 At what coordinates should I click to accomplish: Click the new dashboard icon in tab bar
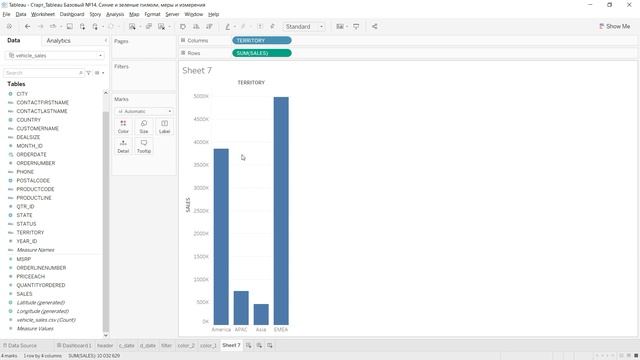pos(259,346)
